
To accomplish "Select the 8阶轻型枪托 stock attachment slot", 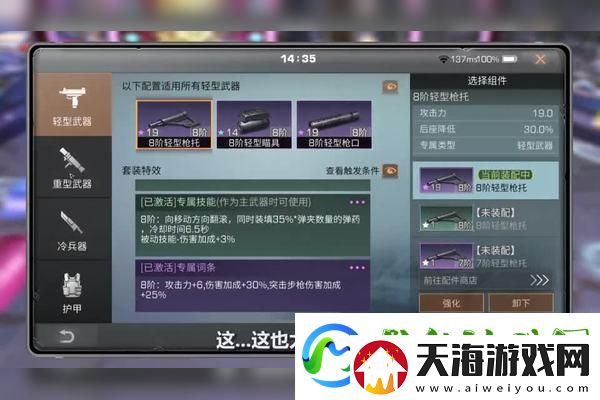I will click(x=174, y=124).
